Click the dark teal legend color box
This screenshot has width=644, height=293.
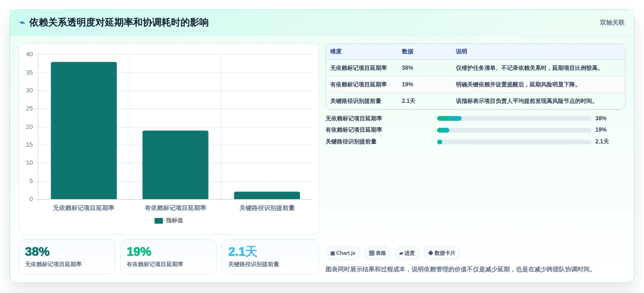pos(159,220)
